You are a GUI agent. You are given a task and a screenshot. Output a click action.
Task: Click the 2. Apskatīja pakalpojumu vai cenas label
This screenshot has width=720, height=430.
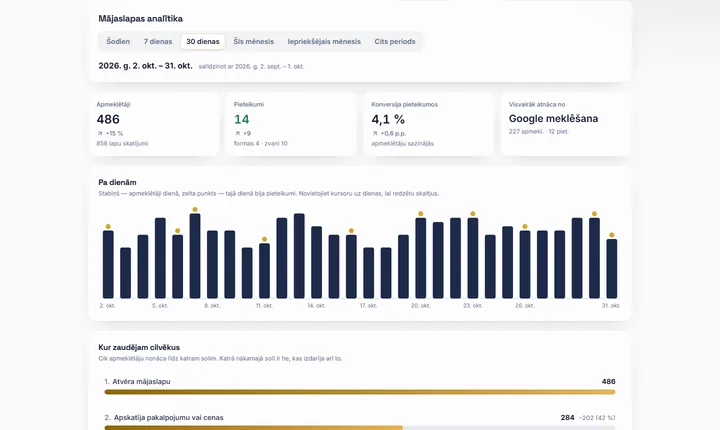click(x=164, y=418)
